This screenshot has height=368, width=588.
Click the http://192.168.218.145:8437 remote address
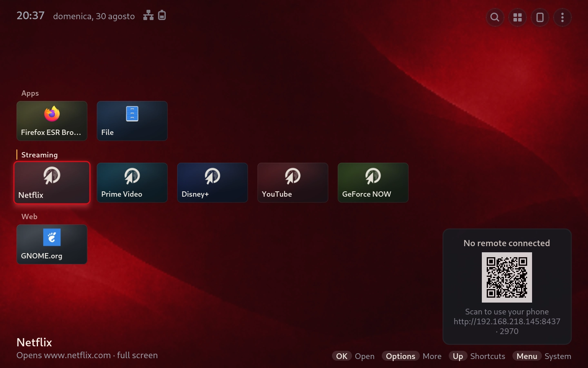coord(507,321)
